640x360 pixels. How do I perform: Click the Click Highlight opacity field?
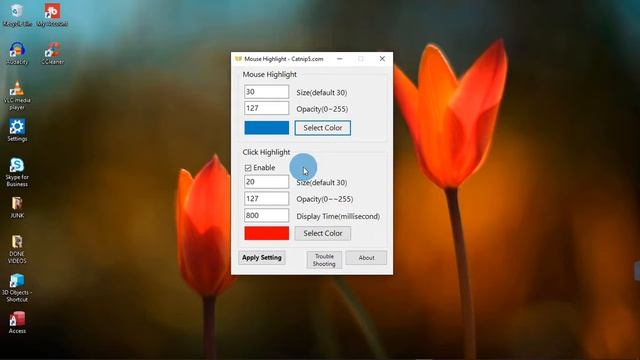(x=266, y=198)
